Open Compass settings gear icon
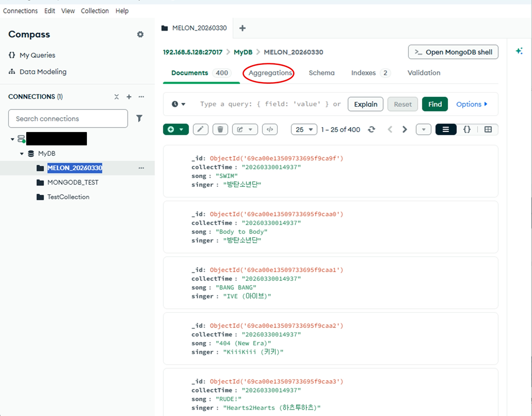This screenshot has height=416, width=532. pos(140,34)
